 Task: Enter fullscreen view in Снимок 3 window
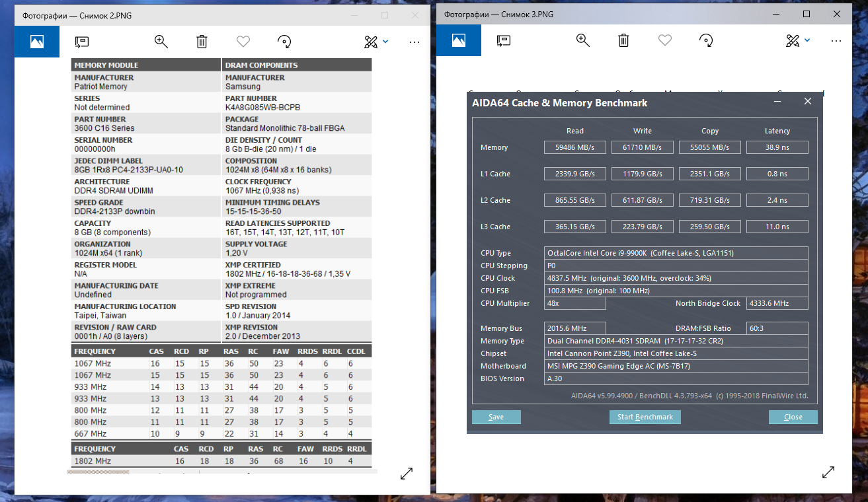(828, 472)
